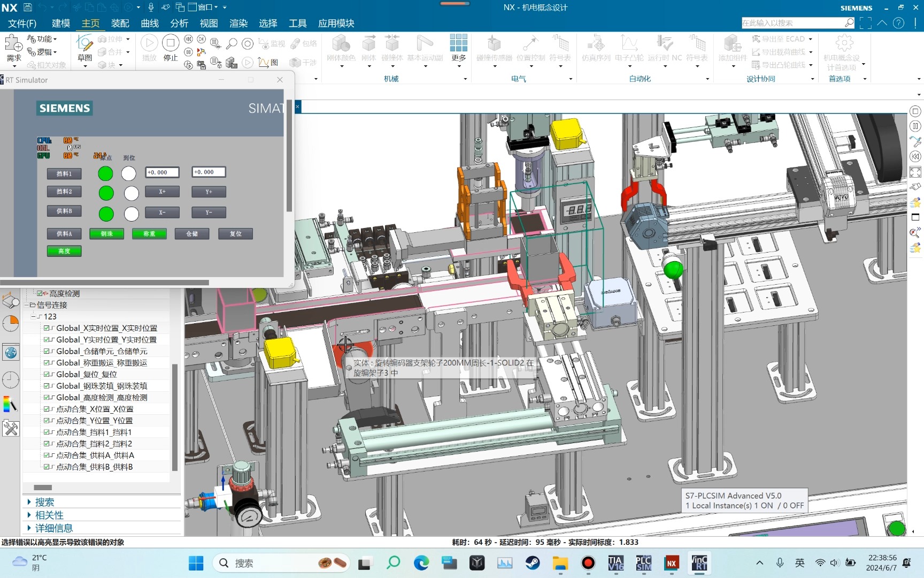924x578 pixels.
Task: Click the command search input field
Action: pyautogui.click(x=791, y=23)
